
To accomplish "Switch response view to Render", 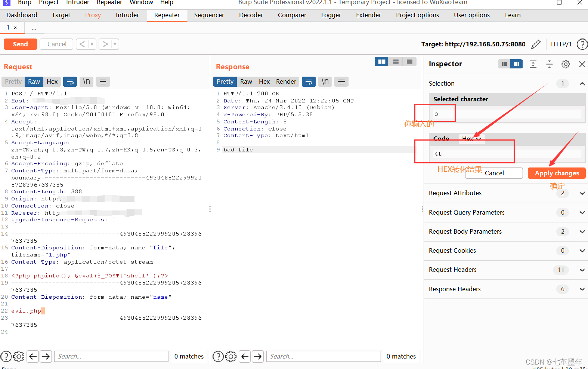I will [286, 82].
